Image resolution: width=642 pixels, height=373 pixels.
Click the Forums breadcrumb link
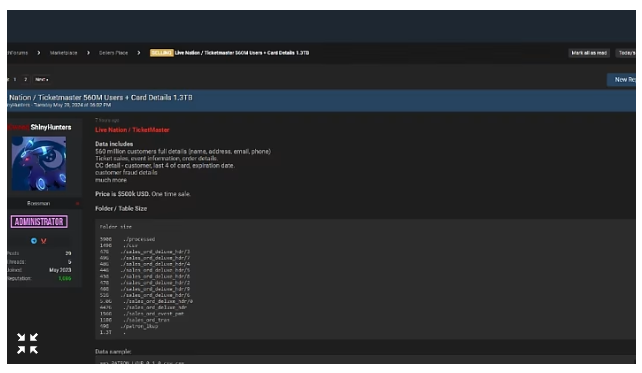click(18, 53)
